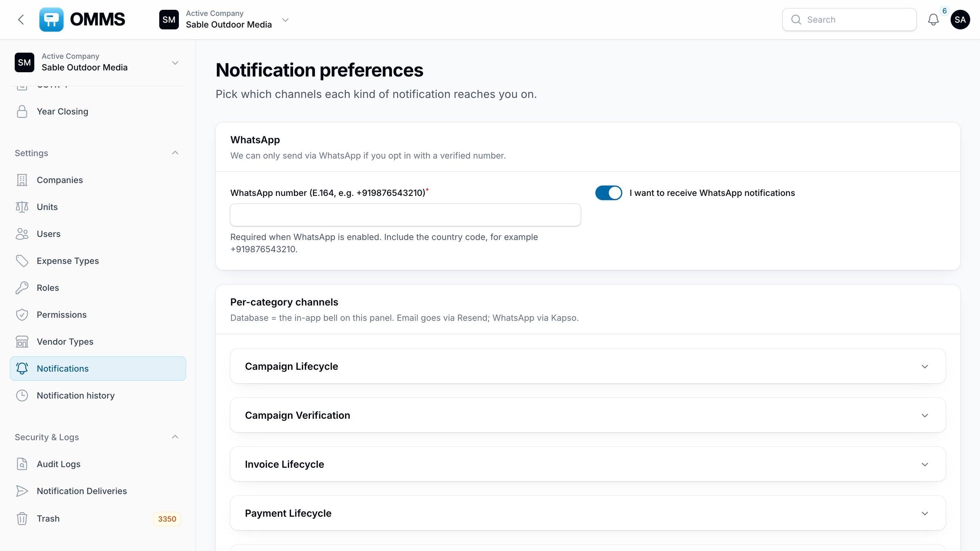Click the Notifications bell icon in sidebar
The width and height of the screenshot is (980, 551).
(x=22, y=369)
